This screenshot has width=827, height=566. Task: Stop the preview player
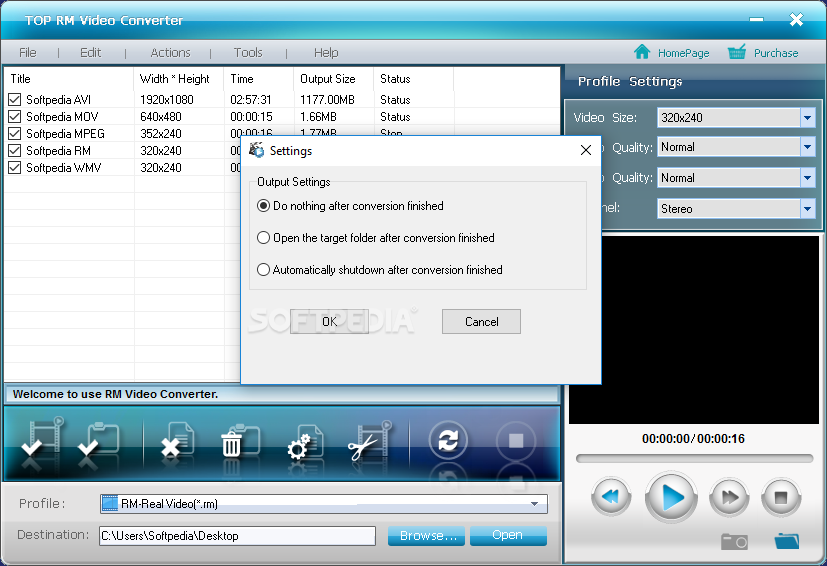click(781, 497)
